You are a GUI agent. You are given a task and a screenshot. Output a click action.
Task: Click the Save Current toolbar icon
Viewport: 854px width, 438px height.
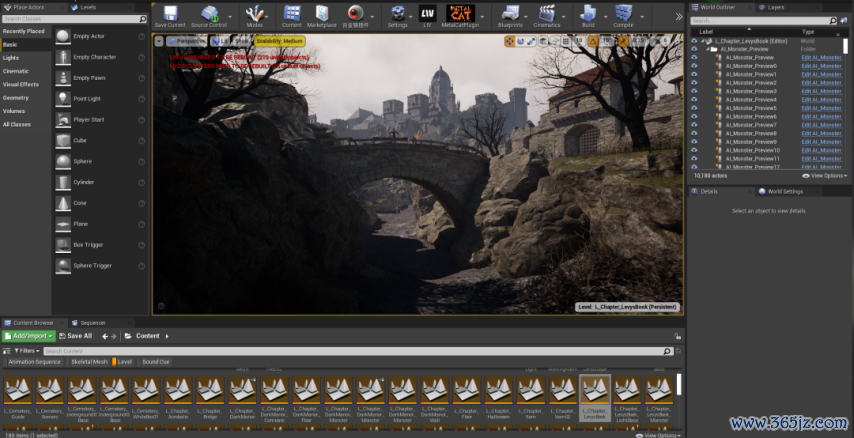(170, 16)
